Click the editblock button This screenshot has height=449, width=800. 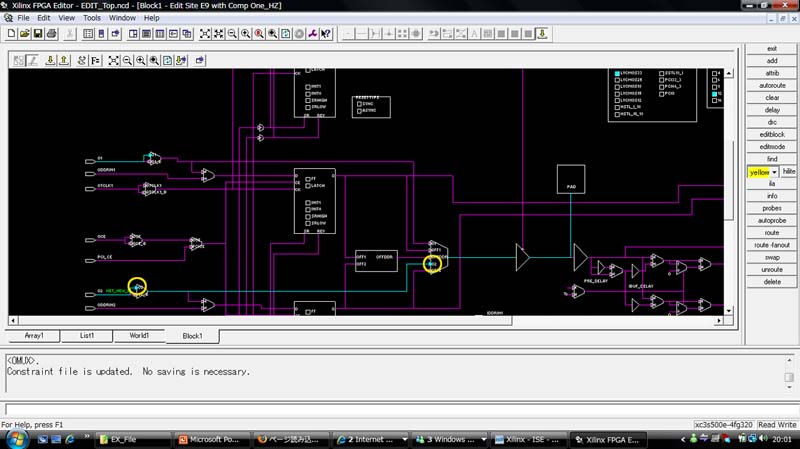[772, 135]
